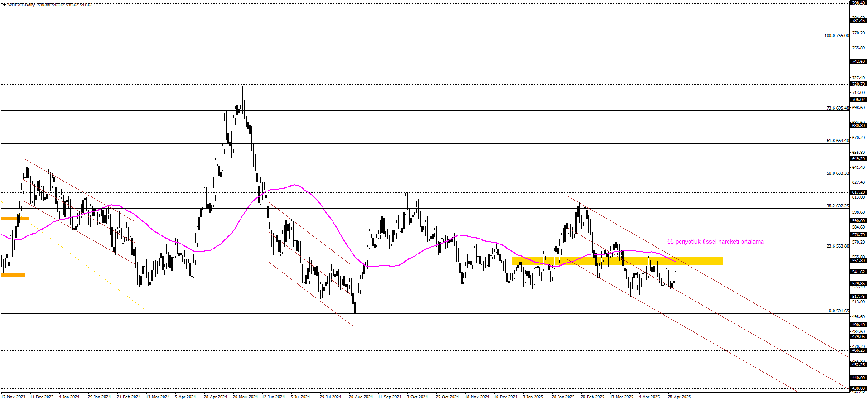
Task: Select the small orange bar below the 551.80 level
Action: [13, 275]
